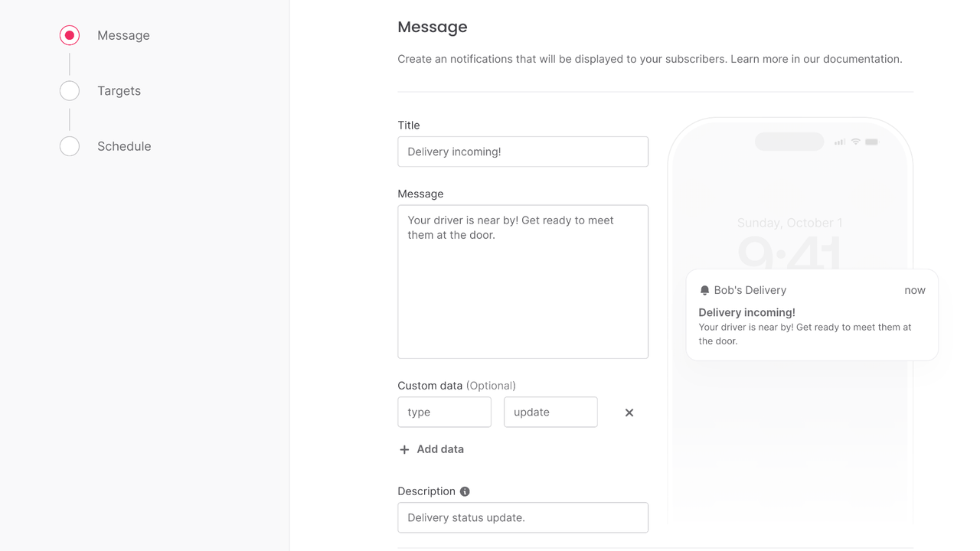
Task: Select the Targets step radio circle
Action: 70,91
